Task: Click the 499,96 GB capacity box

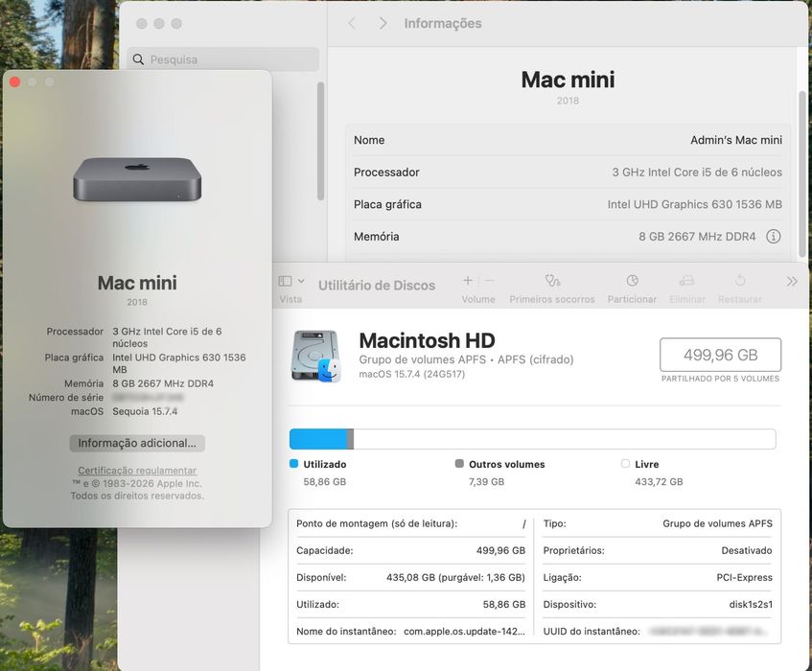Action: (x=720, y=355)
